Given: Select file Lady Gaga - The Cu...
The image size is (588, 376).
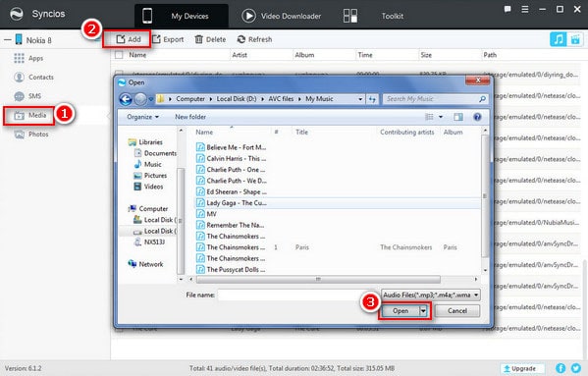Looking at the screenshot, I should 232,203.
